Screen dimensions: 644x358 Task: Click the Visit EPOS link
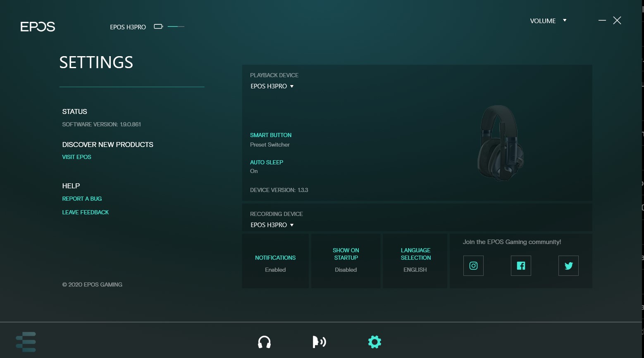[x=76, y=157]
